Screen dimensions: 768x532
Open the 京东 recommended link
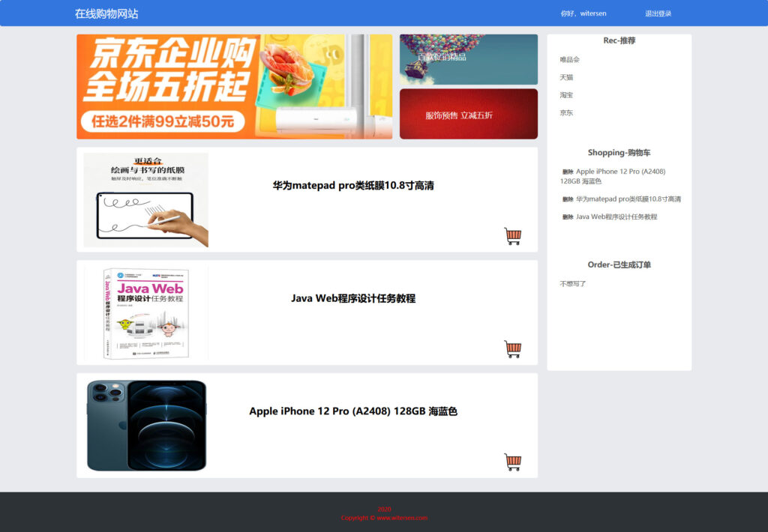coord(566,112)
